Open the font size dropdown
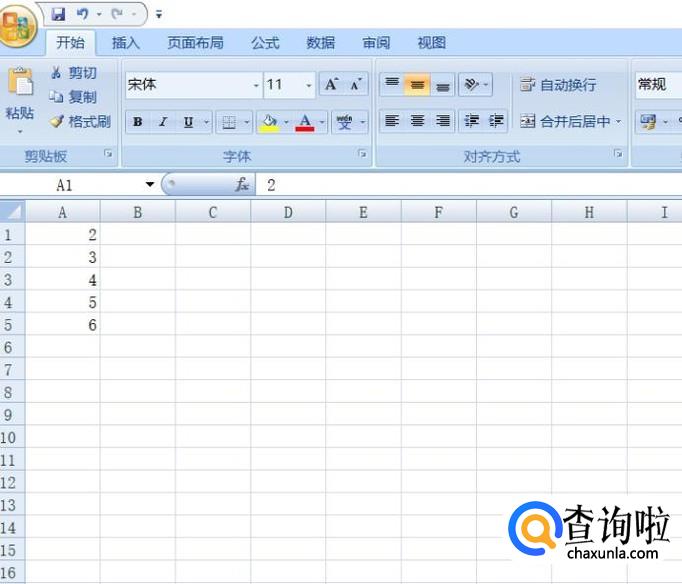 click(309, 85)
